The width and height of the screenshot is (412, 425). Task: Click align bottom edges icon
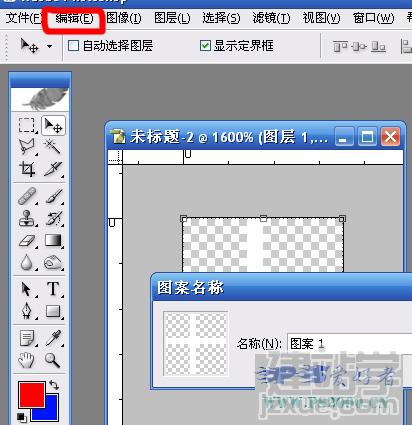click(x=378, y=46)
